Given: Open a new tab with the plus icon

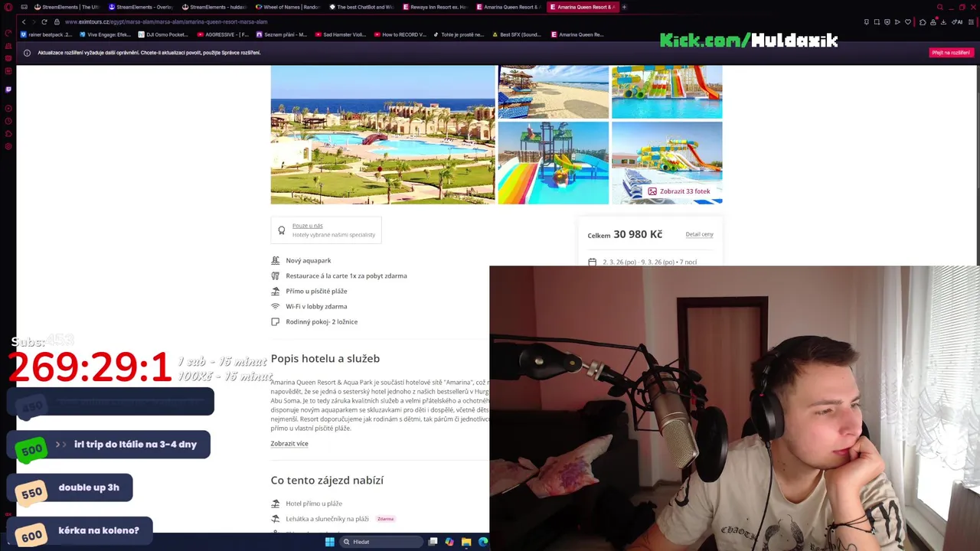Looking at the screenshot, I should click(624, 7).
